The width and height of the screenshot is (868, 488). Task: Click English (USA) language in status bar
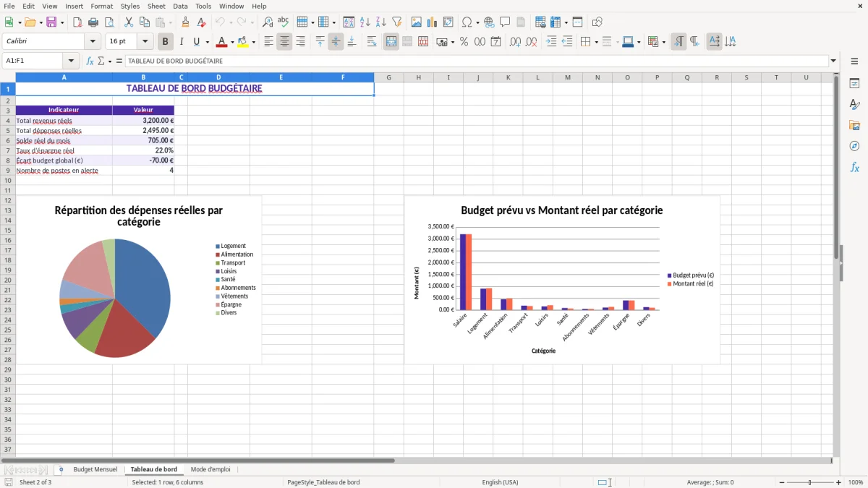pos(501,482)
